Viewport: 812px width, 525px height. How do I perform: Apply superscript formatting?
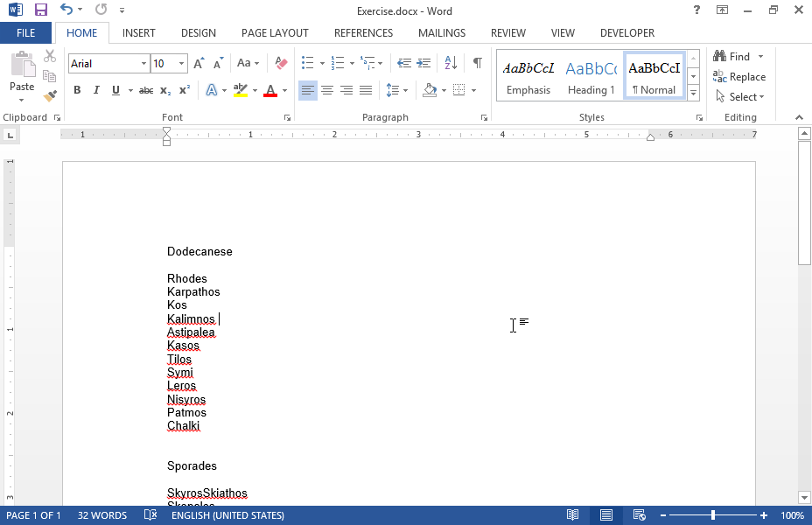pyautogui.click(x=185, y=90)
